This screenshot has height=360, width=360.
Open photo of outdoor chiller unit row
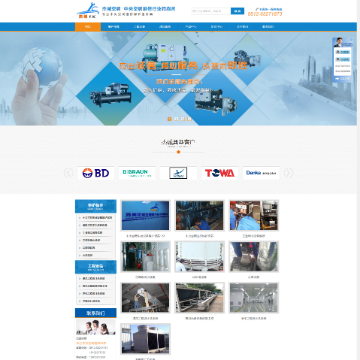(200, 298)
